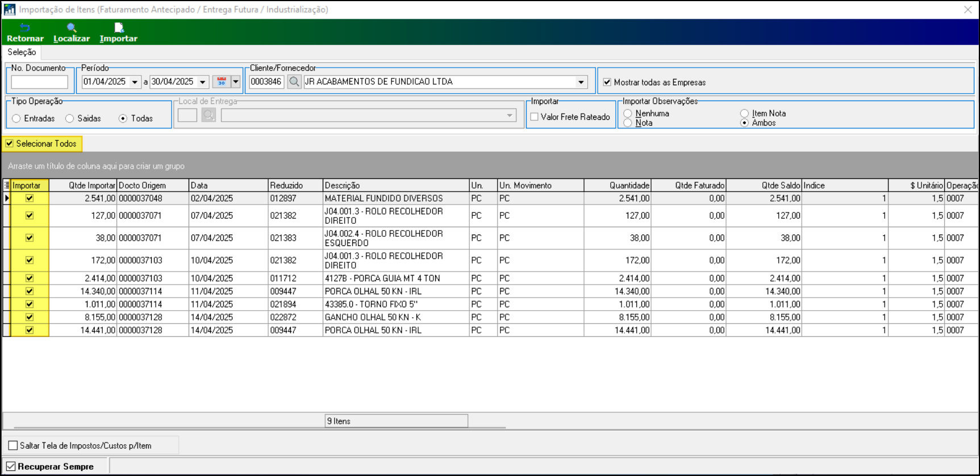
Task: Close the Importação de Itens window
Action: (x=968, y=10)
